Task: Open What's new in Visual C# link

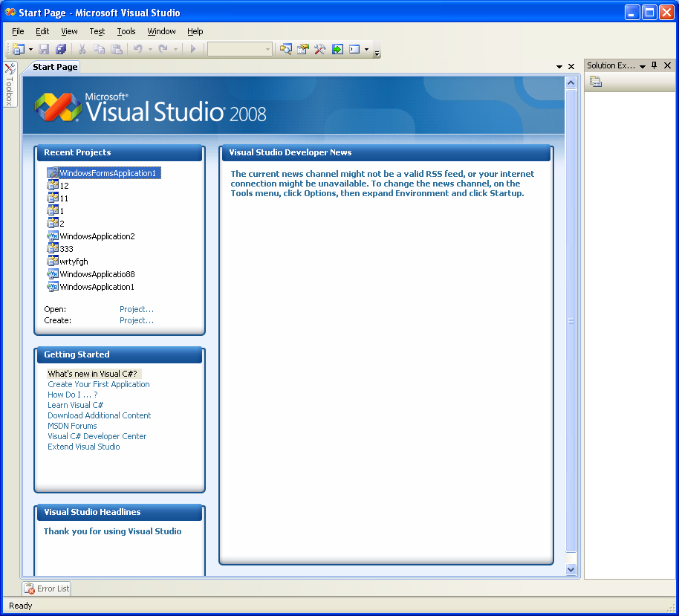Action: pos(92,374)
